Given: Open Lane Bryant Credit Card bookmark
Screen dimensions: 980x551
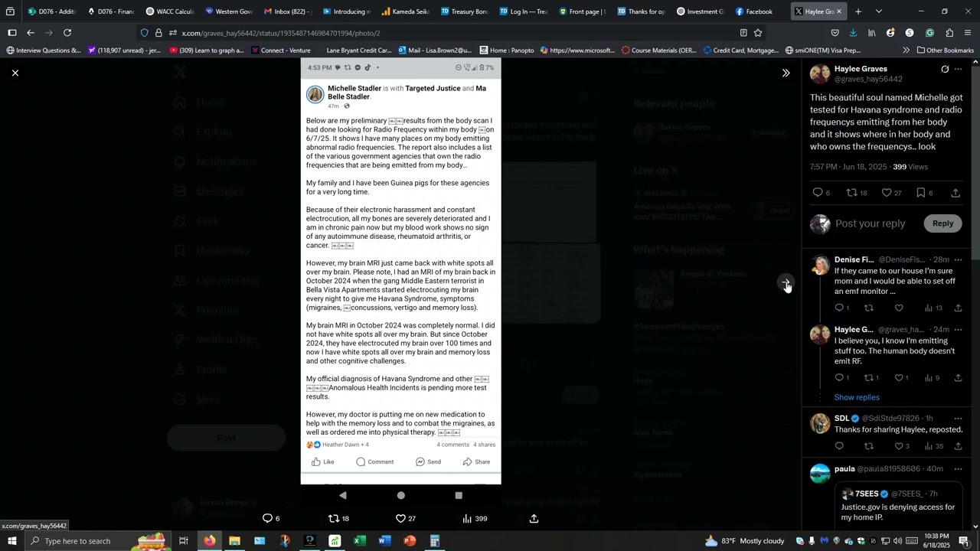Looking at the screenshot, I should [358, 51].
